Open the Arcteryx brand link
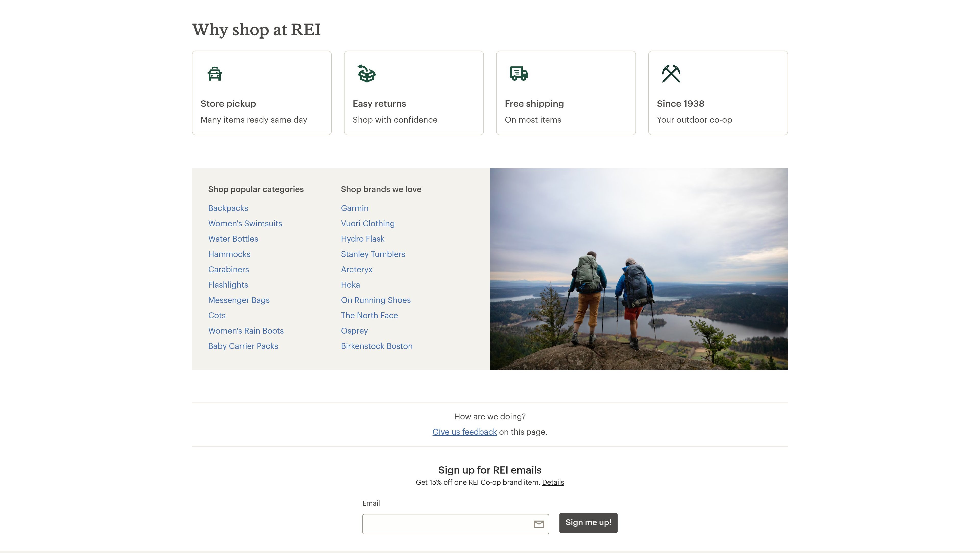Viewport: 980px width, 553px height. click(x=357, y=269)
